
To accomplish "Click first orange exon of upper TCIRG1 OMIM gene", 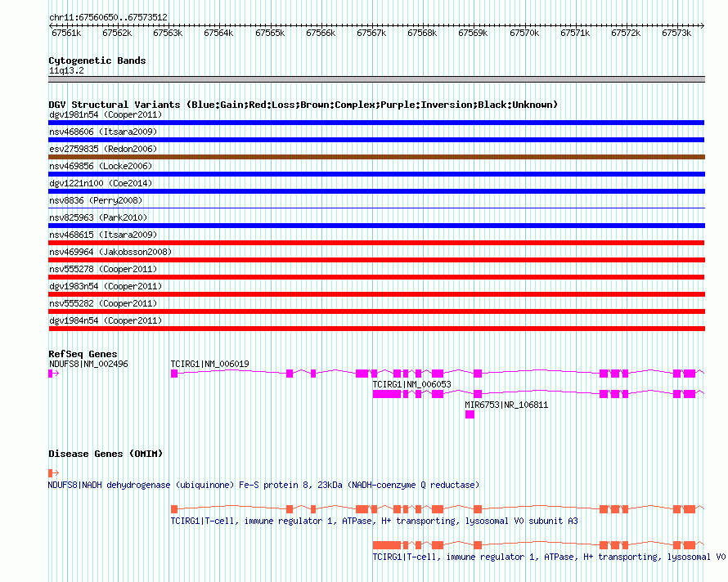I will [x=174, y=509].
